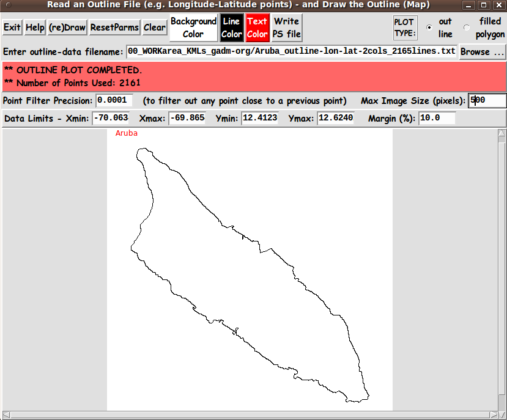This screenshot has height=420, width=507.
Task: Click the Margin percent field
Action: 437,118
